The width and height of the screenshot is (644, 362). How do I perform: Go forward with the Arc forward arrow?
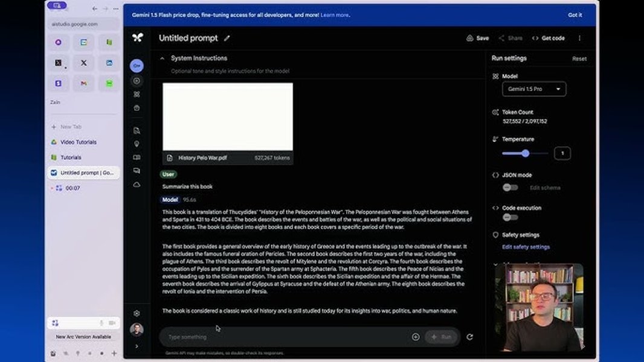point(106,8)
